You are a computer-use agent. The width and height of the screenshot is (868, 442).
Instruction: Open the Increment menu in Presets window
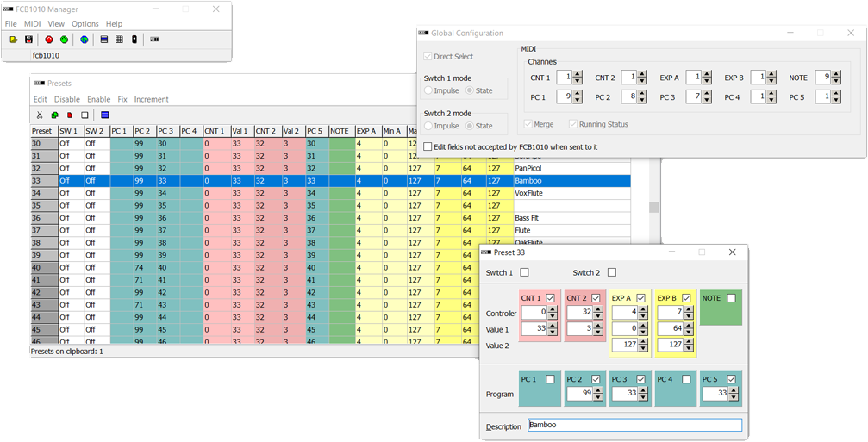click(151, 100)
